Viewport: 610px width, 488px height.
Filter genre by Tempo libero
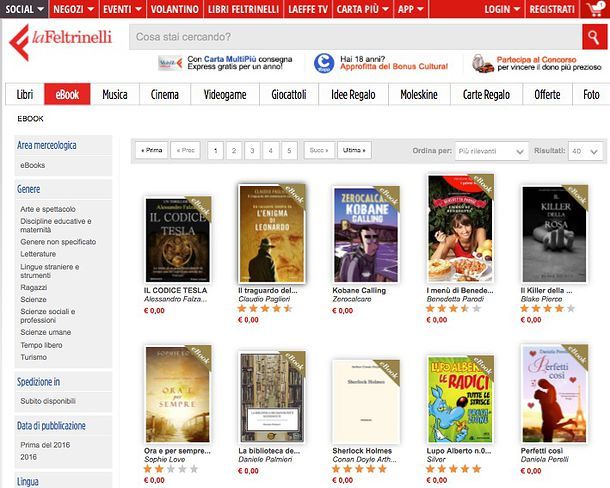point(41,345)
